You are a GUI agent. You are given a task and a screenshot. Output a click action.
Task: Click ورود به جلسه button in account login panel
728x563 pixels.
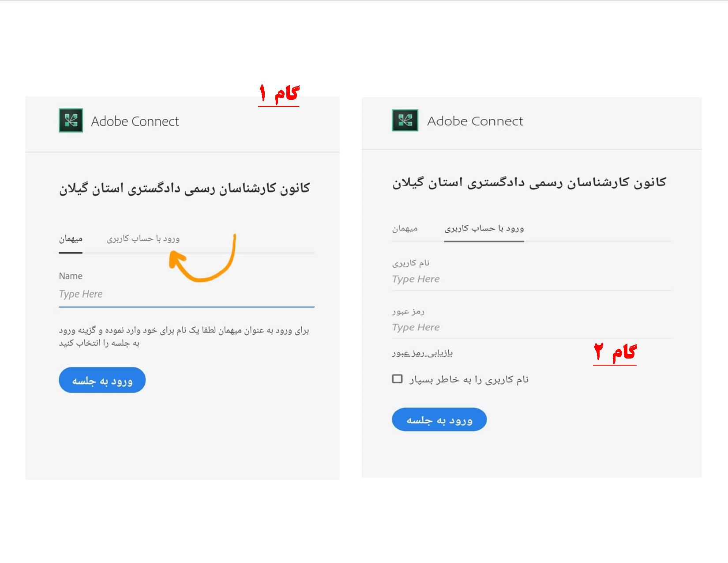tap(439, 419)
